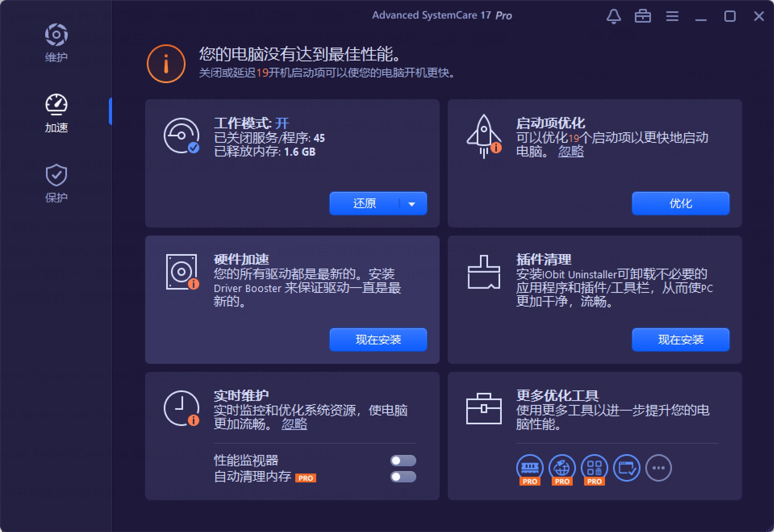Expand the dropdown arrow next to 还原
774x532 pixels.
(411, 204)
